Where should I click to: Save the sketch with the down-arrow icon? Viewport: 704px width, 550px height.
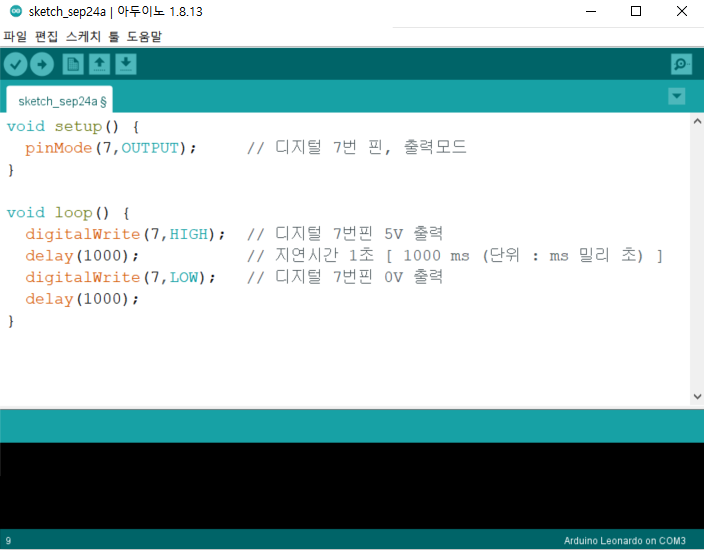(x=126, y=64)
